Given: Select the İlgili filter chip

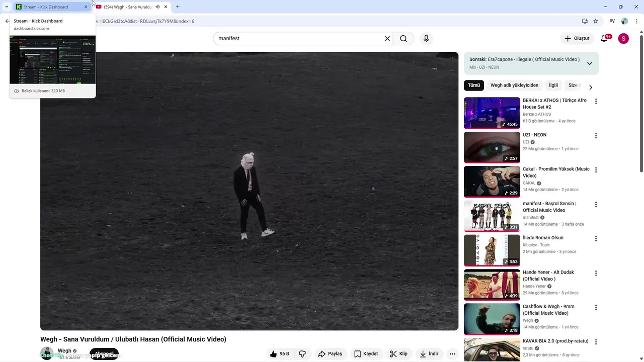Looking at the screenshot, I should click(x=553, y=85).
